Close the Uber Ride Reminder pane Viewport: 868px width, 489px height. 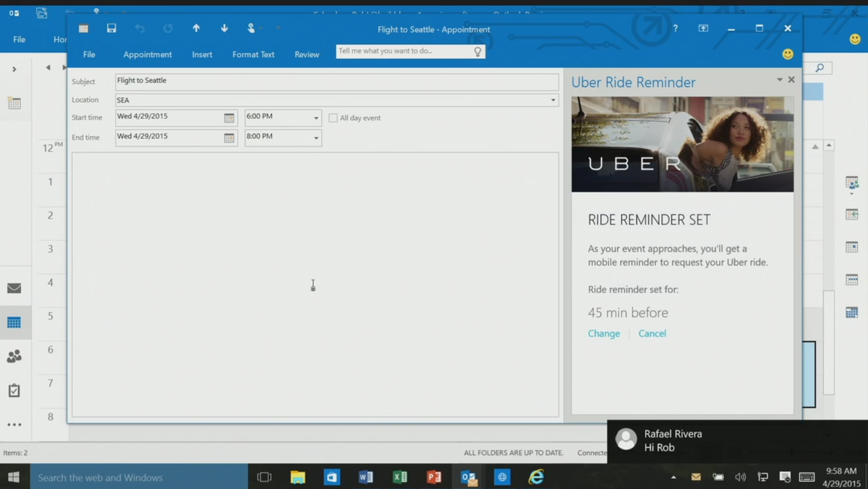click(x=791, y=80)
